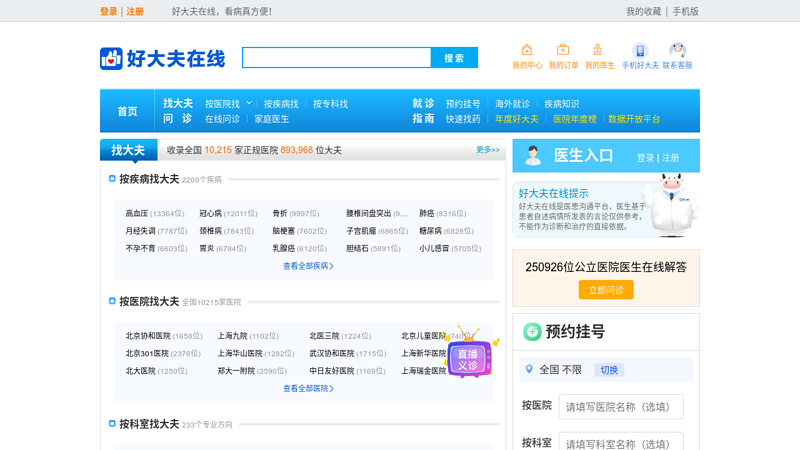The image size is (800, 450).
Task: Open 我的订单 order icon
Action: tap(563, 50)
